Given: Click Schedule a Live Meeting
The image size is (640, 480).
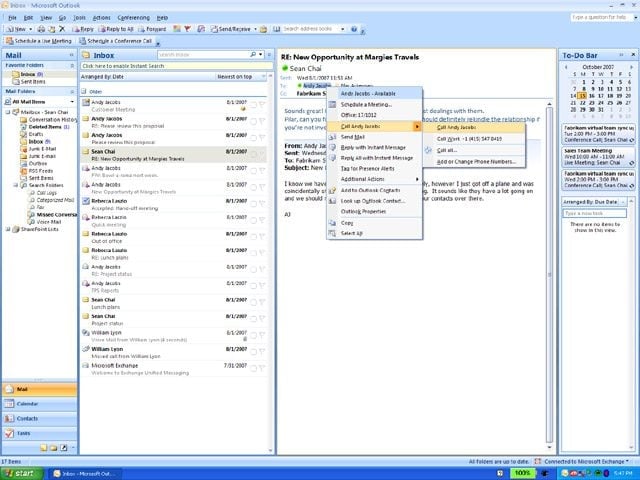Looking at the screenshot, I should [39, 41].
